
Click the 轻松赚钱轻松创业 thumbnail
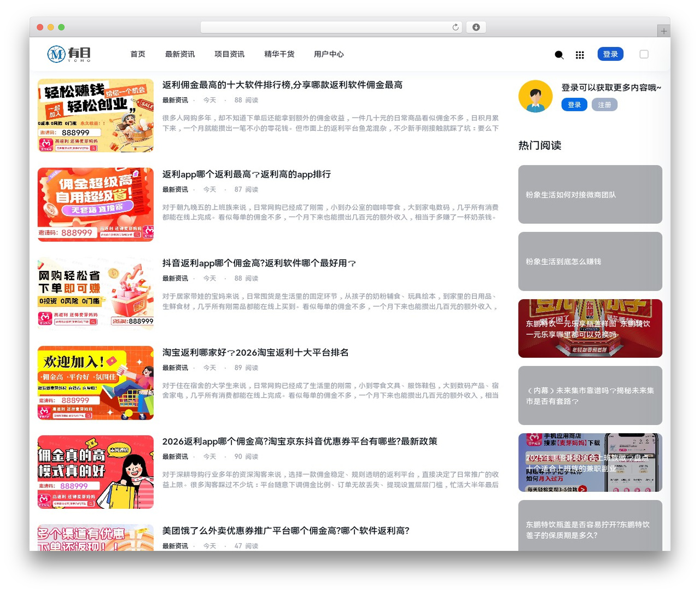(96, 115)
